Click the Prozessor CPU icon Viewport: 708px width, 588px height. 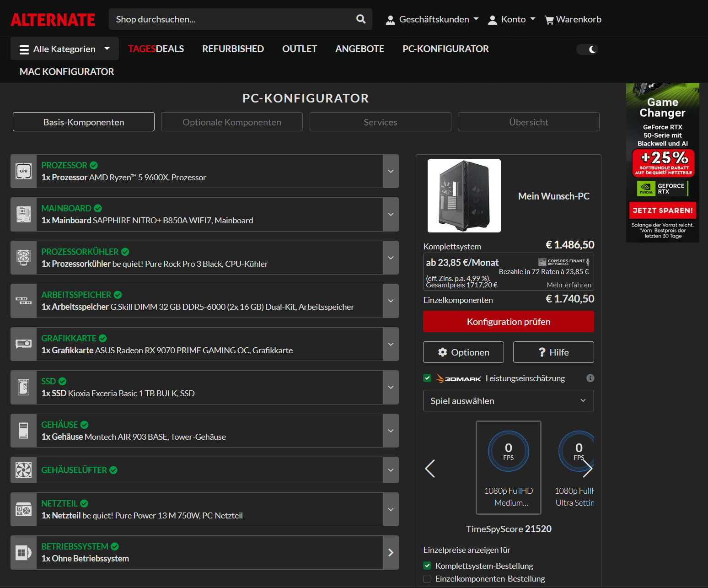click(x=24, y=171)
